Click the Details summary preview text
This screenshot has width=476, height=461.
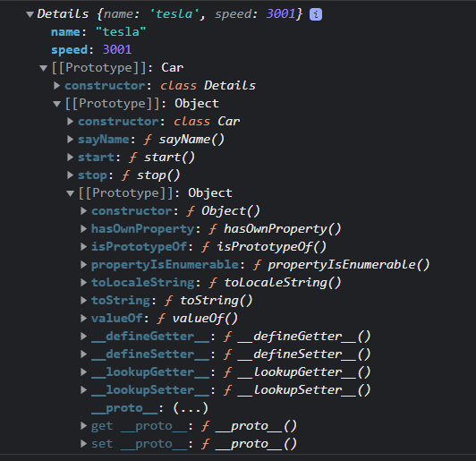(170, 14)
